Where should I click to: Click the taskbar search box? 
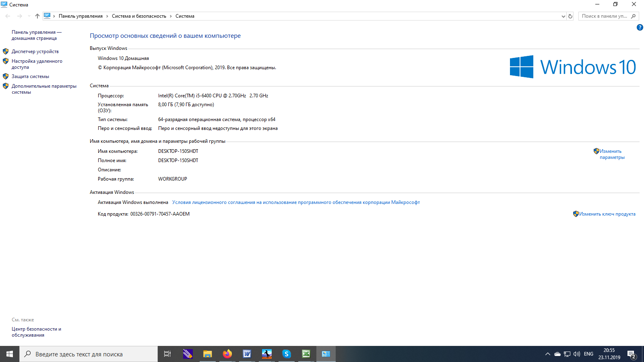[x=89, y=354]
